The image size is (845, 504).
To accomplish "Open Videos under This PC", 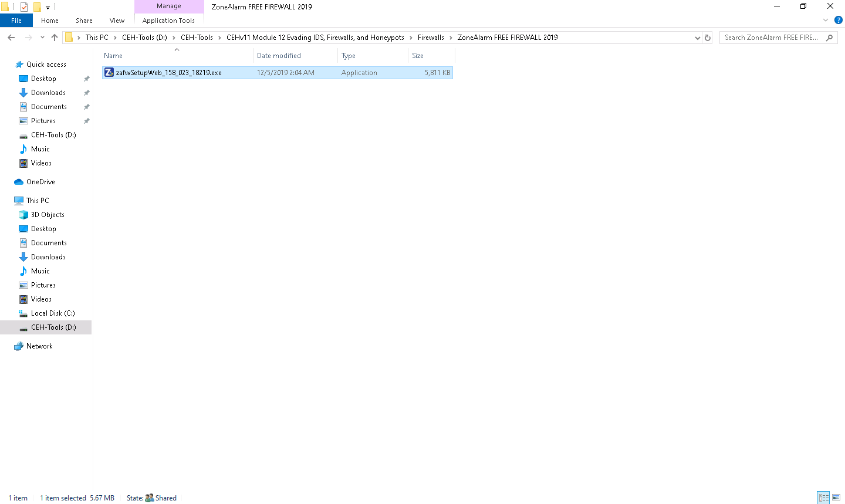I will pos(41,299).
